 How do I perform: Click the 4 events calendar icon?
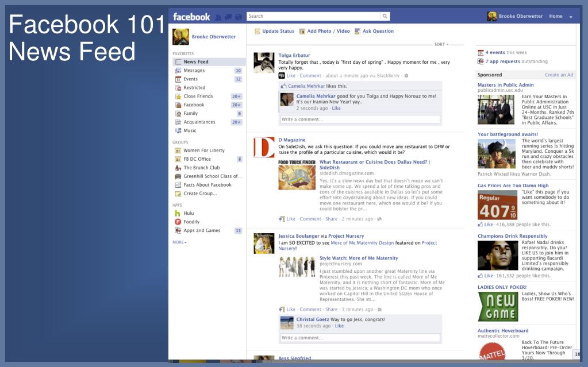coord(481,52)
